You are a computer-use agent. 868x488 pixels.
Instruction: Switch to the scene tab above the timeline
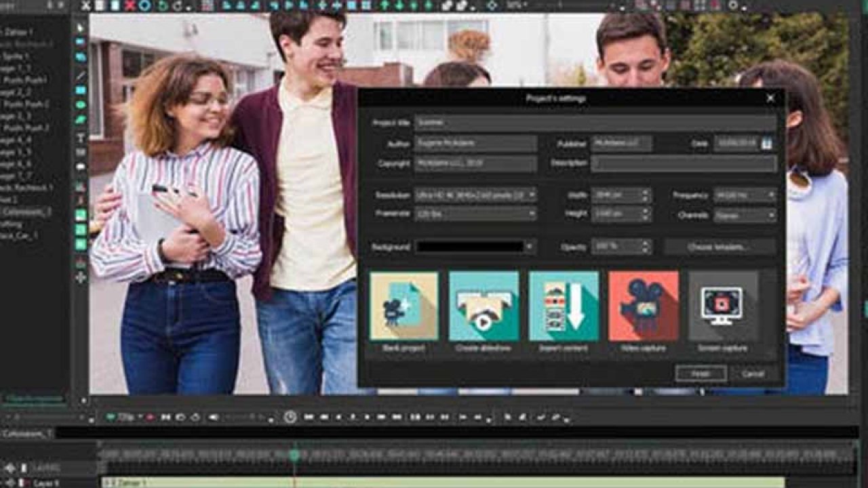26,433
